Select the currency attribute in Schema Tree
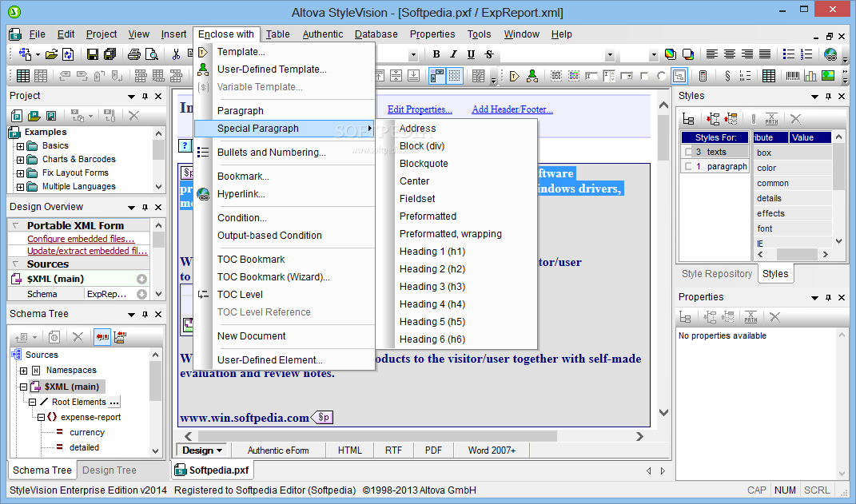 (87, 432)
